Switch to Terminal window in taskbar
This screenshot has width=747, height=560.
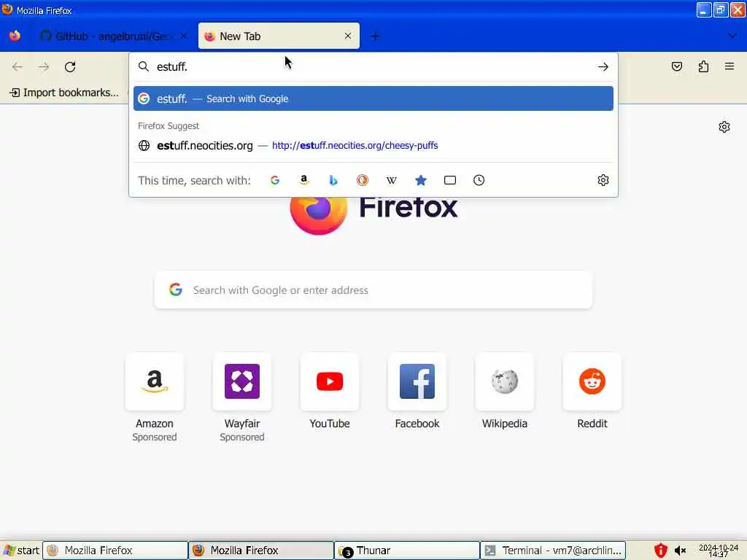click(x=553, y=551)
